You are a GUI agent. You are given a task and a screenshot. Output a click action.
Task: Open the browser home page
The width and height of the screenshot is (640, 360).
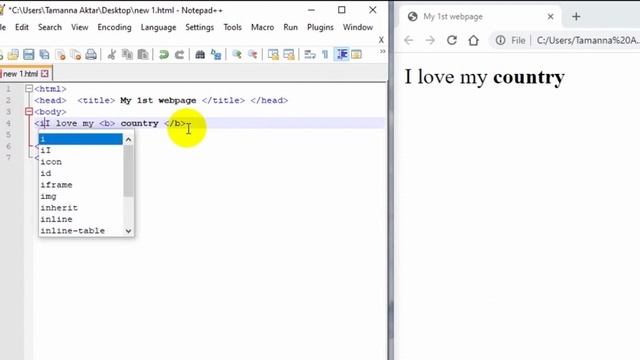[x=473, y=40]
